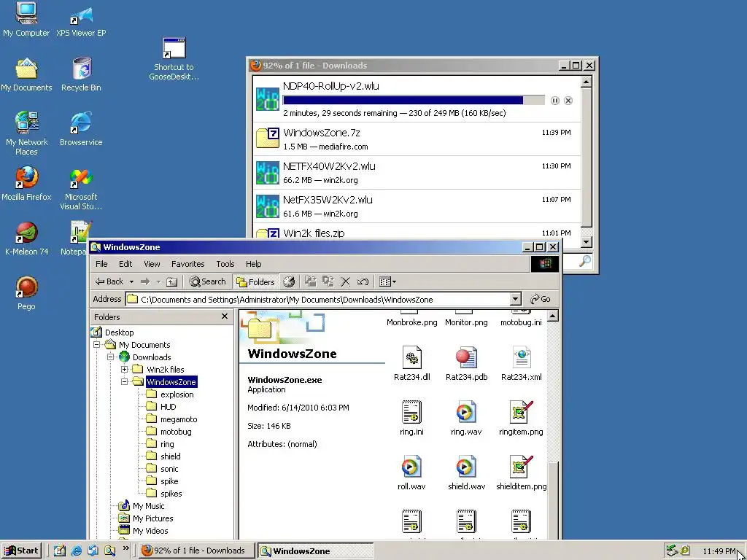Image resolution: width=747 pixels, height=560 pixels.
Task: Collapse the Downloads tree node
Action: coord(111,357)
